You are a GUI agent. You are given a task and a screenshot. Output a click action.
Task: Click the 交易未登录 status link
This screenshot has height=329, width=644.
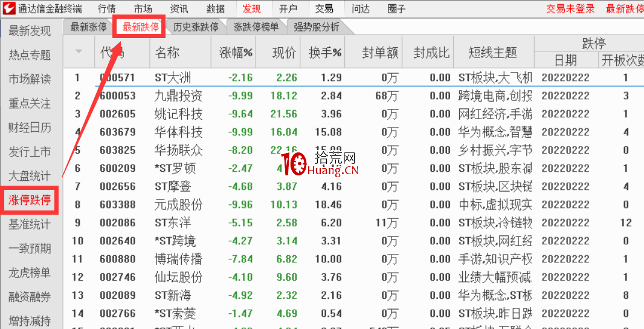(570, 8)
